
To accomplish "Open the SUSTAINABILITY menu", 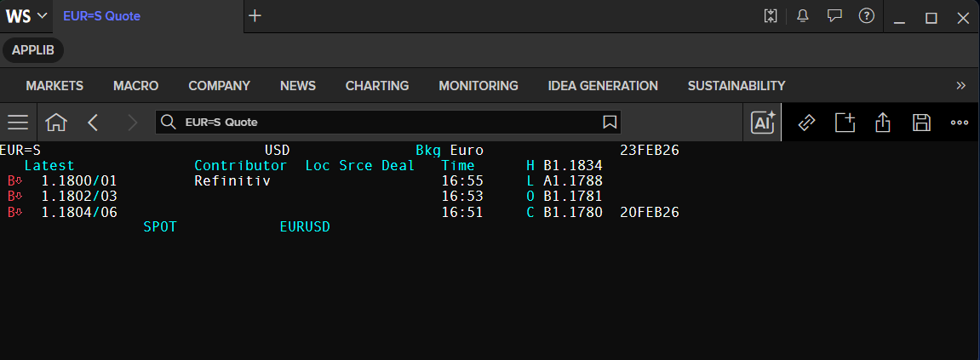I will point(736,86).
